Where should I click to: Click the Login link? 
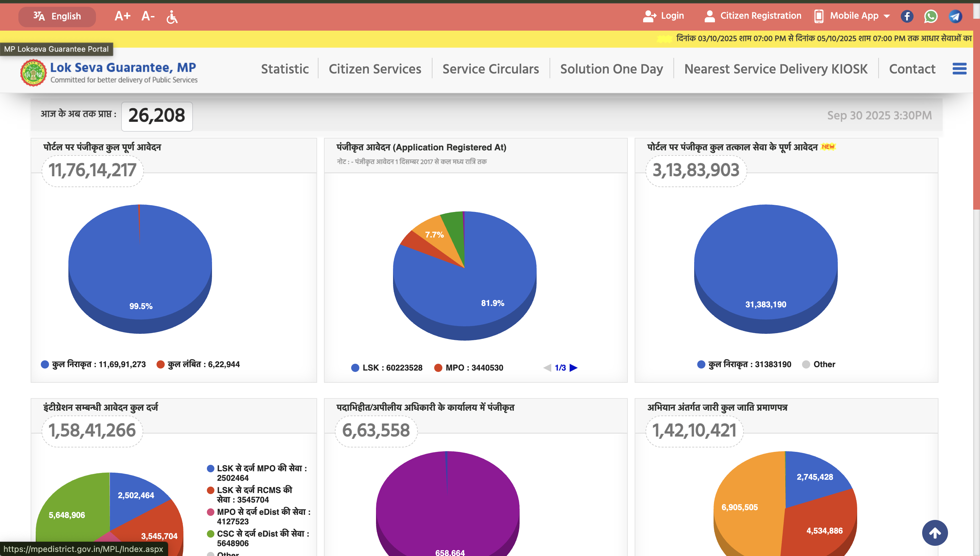[x=664, y=16]
